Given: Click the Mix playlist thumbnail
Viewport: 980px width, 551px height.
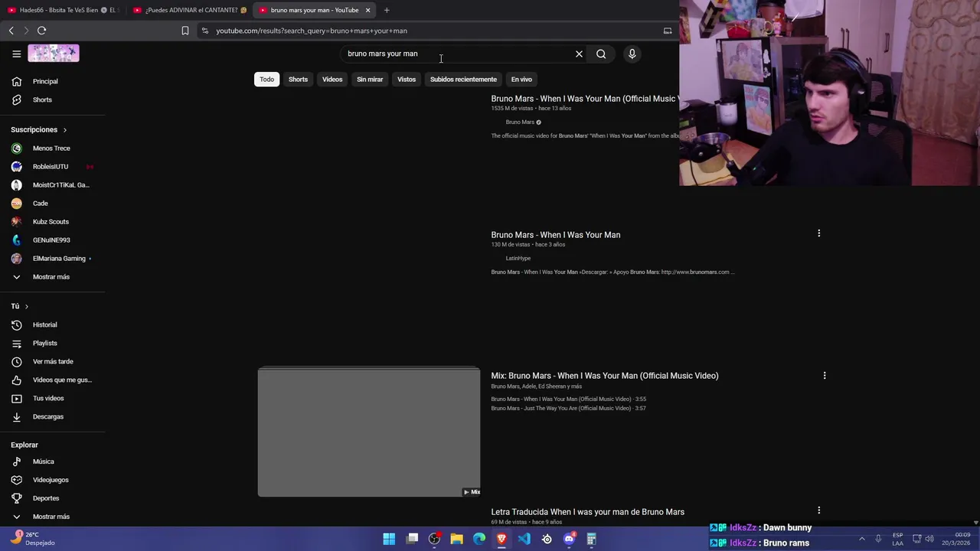Looking at the screenshot, I should (x=369, y=432).
